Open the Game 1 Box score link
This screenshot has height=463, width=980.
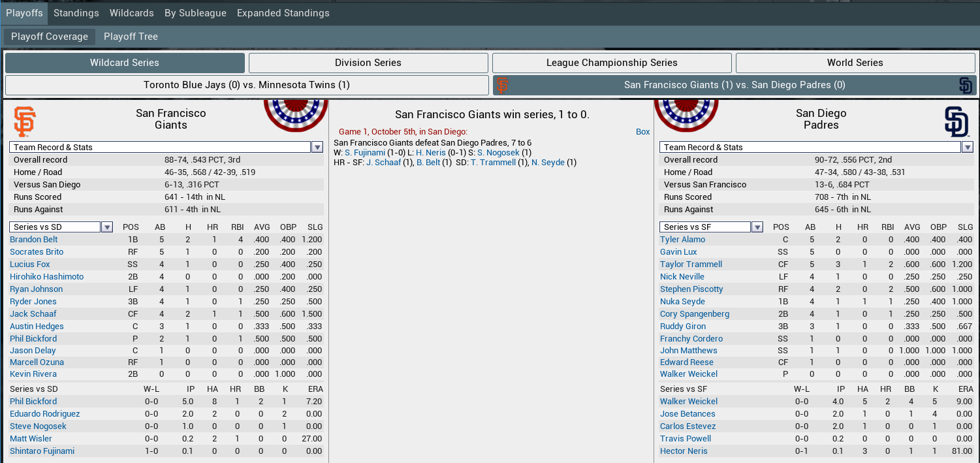coord(642,132)
